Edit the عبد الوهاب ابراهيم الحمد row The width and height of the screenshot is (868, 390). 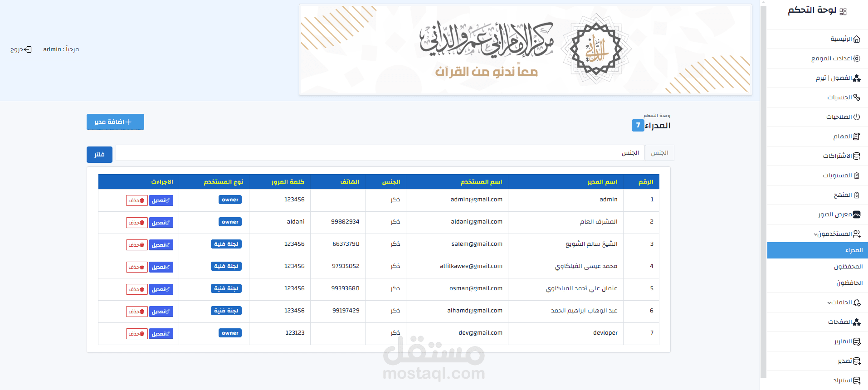pos(161,312)
